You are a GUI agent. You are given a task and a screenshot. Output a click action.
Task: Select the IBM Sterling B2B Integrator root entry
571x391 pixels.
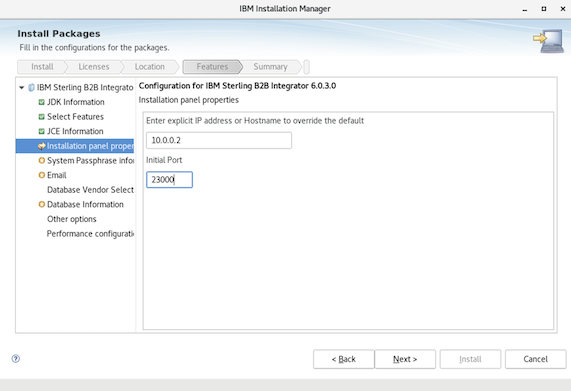click(85, 88)
